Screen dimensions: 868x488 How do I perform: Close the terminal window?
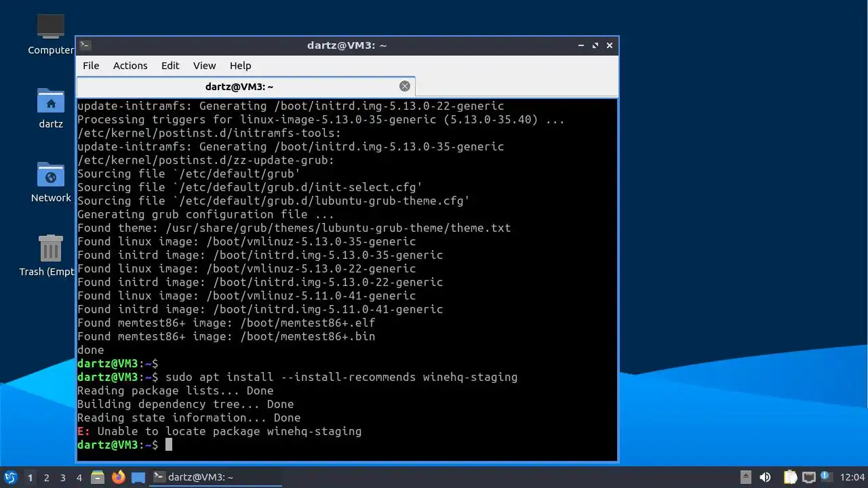point(610,45)
